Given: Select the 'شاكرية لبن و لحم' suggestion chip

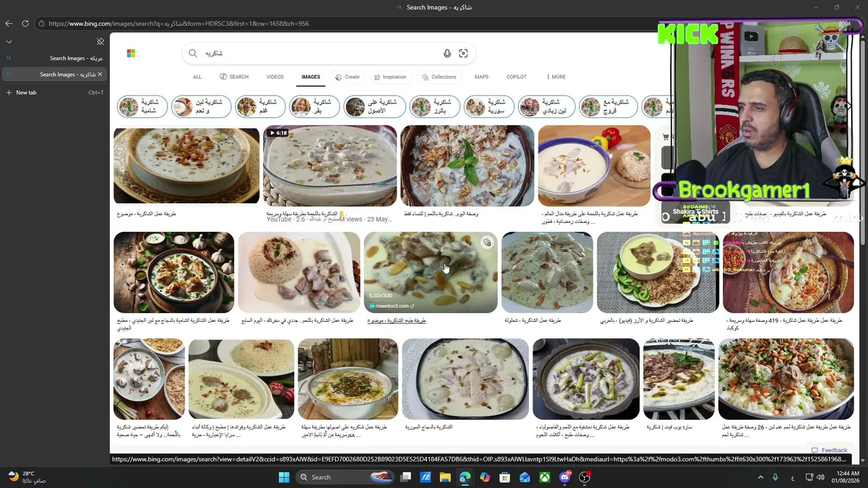Looking at the screenshot, I should [200, 106].
